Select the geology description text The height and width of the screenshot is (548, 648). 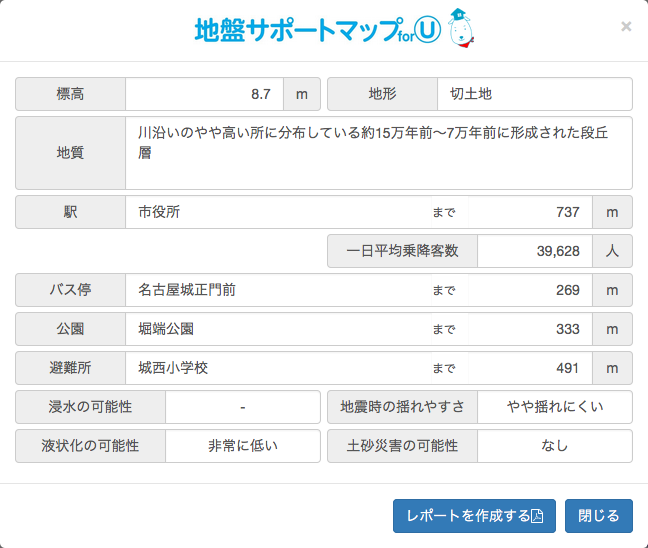[x=373, y=143]
